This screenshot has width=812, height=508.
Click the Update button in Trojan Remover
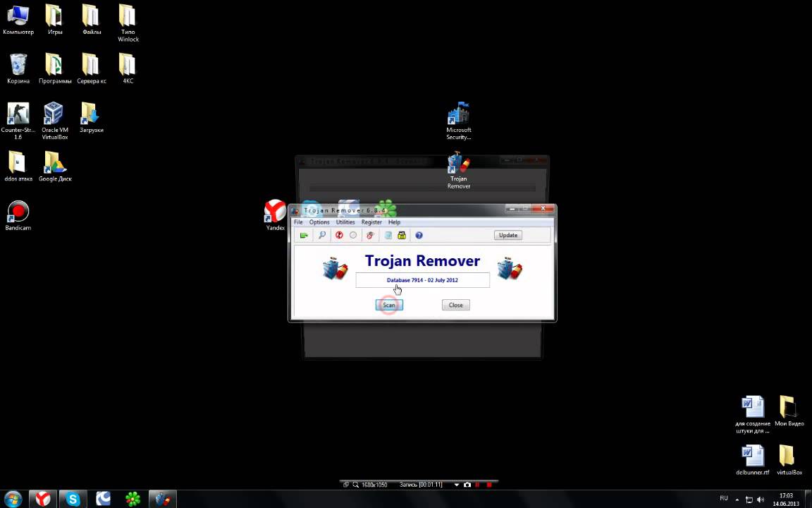[x=508, y=235]
